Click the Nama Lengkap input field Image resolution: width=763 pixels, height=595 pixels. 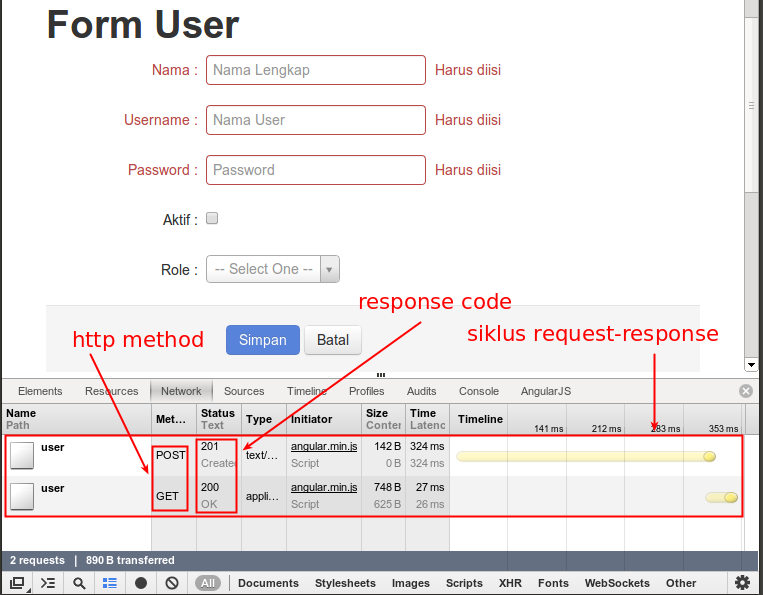pos(316,70)
